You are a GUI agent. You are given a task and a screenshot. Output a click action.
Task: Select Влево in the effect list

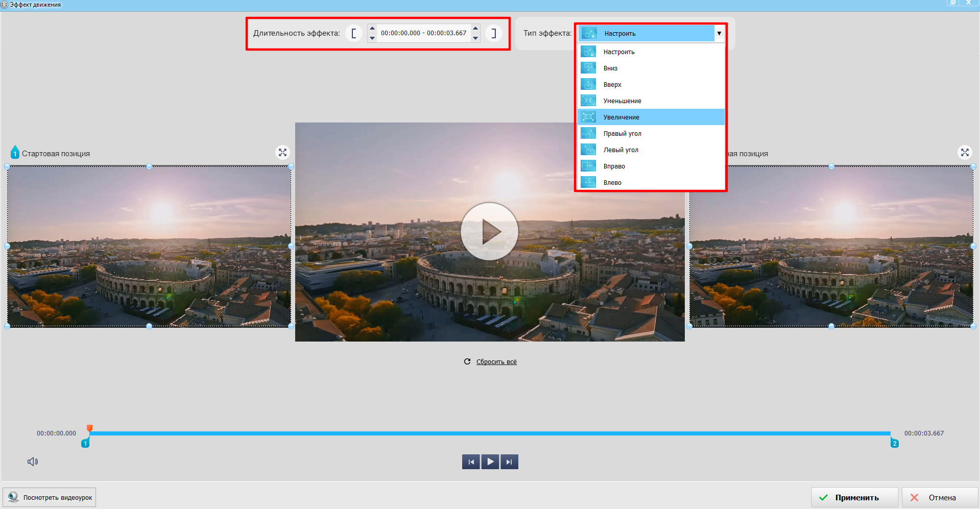coord(612,183)
